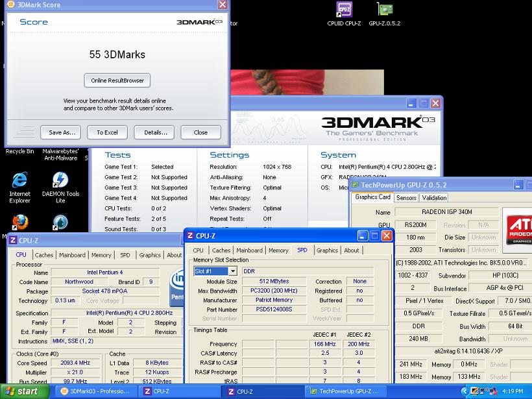
Task: Click the Patriot Memory manufacturer value
Action: click(x=274, y=300)
